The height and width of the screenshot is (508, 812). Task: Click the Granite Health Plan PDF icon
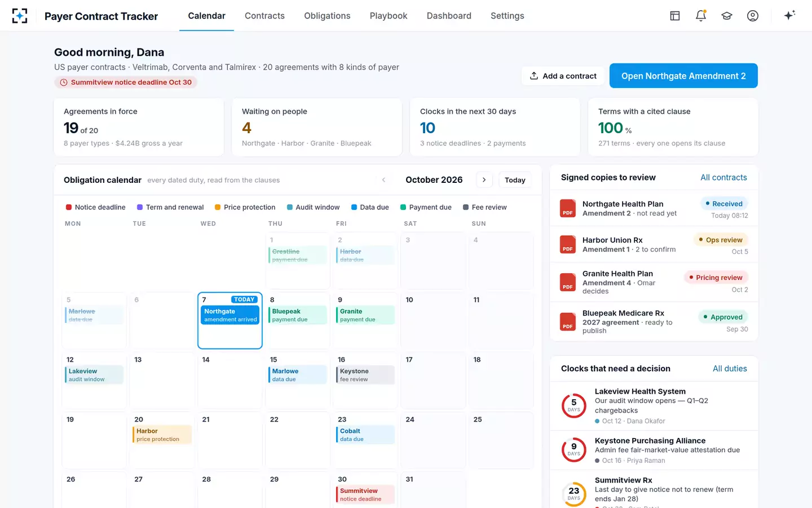(x=568, y=282)
